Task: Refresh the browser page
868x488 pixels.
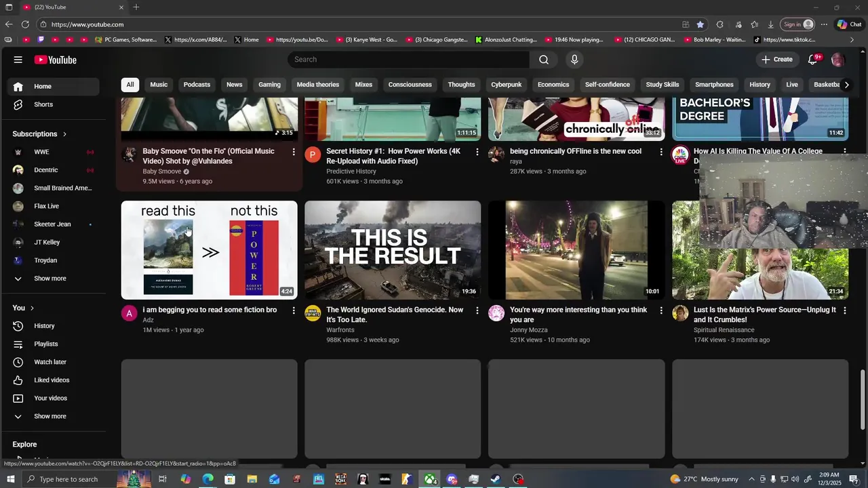Action: (25, 24)
